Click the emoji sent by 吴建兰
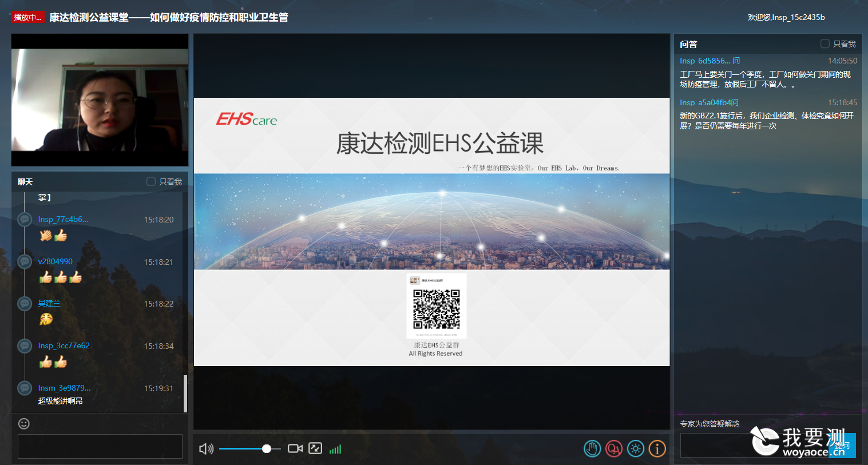Viewport: 868px width, 465px height. (x=46, y=319)
